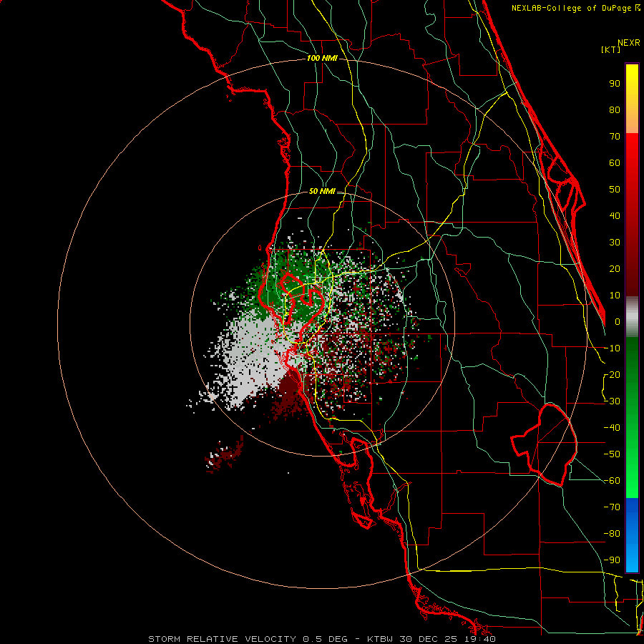Click the 30 value on velocity scale
Screen dimensions: 644x644
pos(615,243)
